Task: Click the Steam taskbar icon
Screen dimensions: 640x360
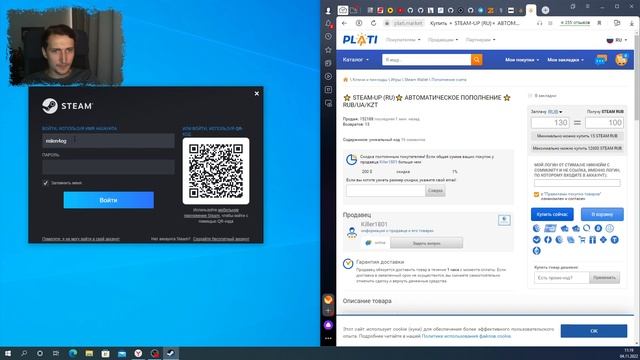Action: click(x=171, y=353)
